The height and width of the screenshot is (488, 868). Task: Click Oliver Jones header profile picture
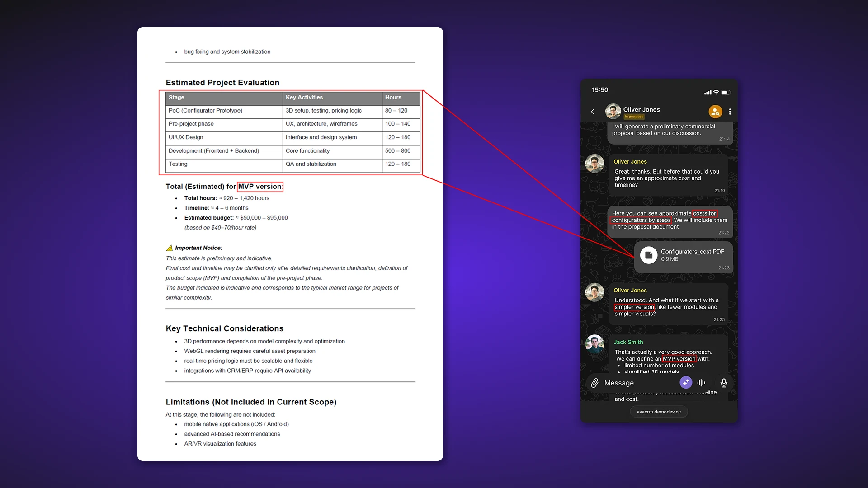coord(613,111)
